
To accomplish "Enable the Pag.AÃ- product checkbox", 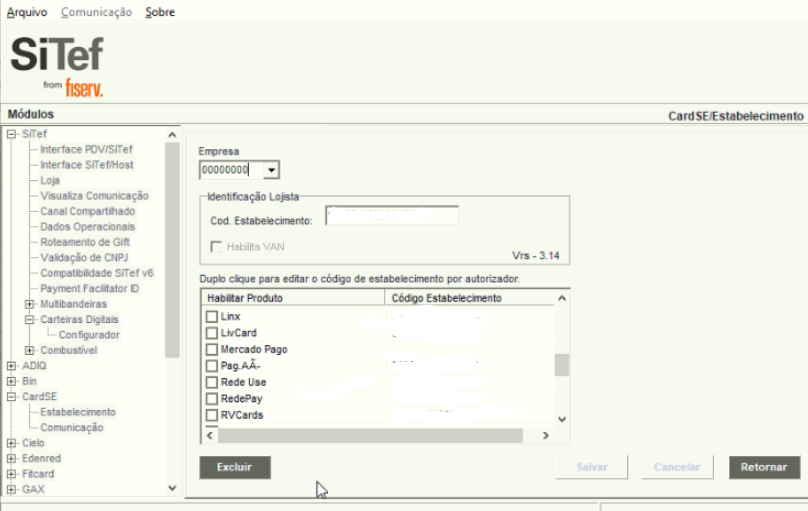I will (211, 366).
